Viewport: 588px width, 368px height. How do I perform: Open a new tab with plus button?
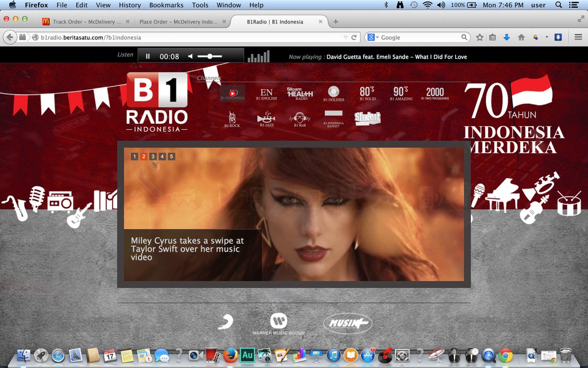point(336,22)
